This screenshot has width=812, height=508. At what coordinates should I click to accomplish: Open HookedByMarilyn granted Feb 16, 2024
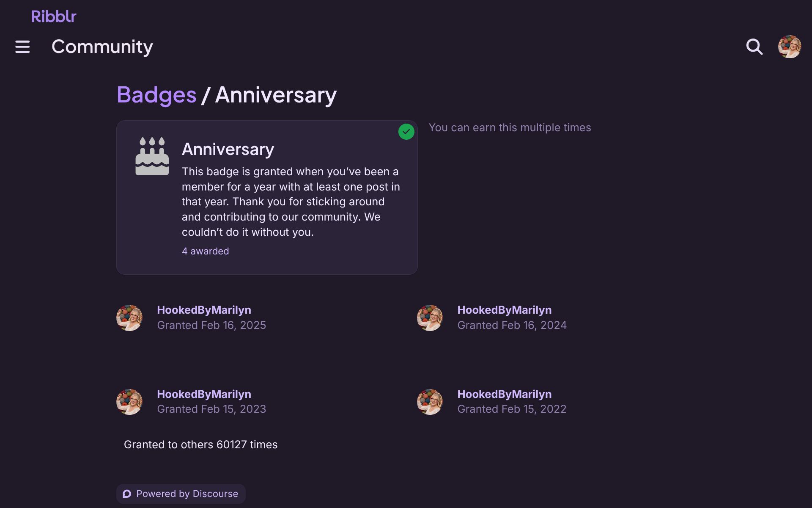[504, 310]
